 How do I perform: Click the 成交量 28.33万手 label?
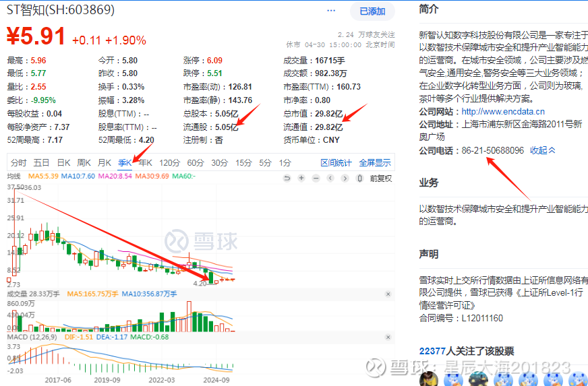[33, 294]
